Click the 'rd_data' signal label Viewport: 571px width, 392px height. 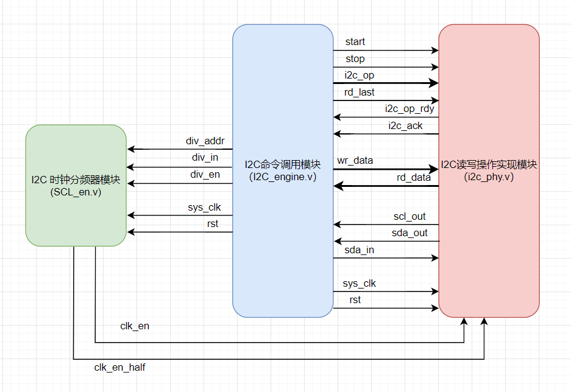(x=414, y=178)
